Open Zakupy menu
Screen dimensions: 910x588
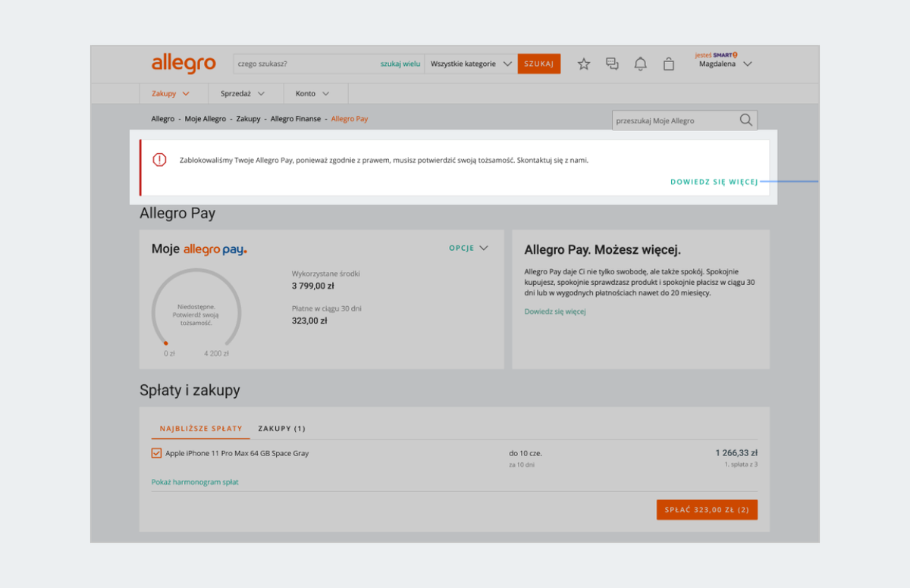[x=171, y=93]
